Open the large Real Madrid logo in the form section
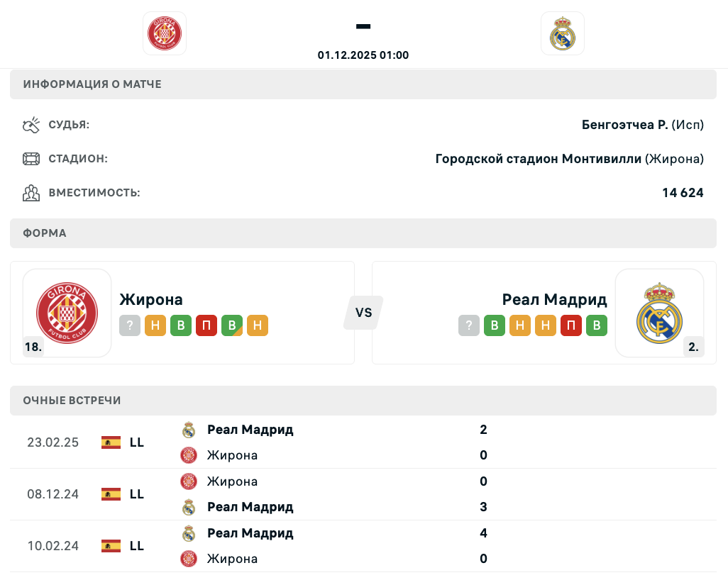728x580 pixels. click(x=659, y=313)
